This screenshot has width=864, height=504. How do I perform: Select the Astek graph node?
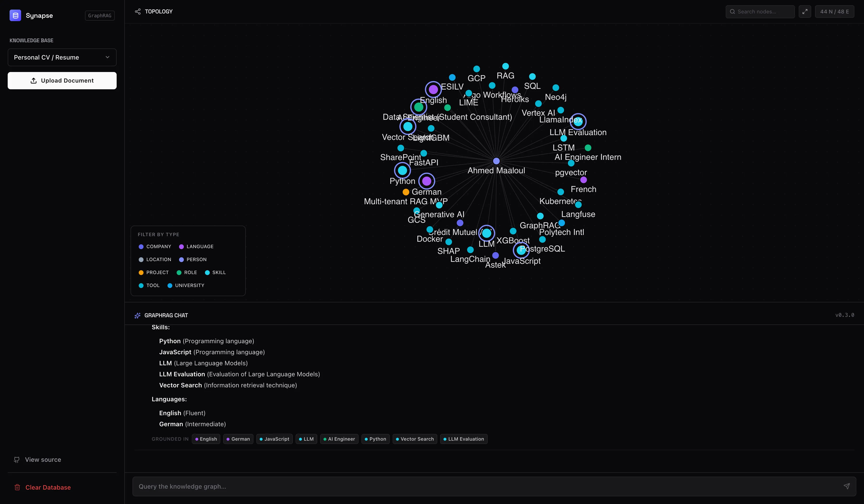(495, 255)
